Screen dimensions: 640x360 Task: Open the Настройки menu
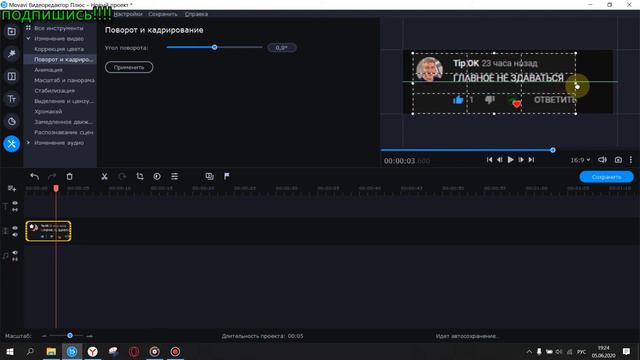[x=128, y=14]
